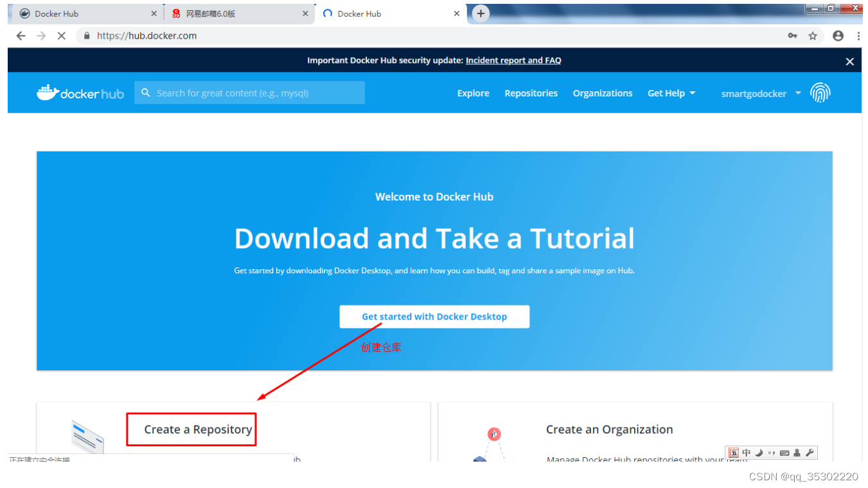Toggle half/full-width moon icon
The image size is (868, 488).
pyautogui.click(x=759, y=453)
